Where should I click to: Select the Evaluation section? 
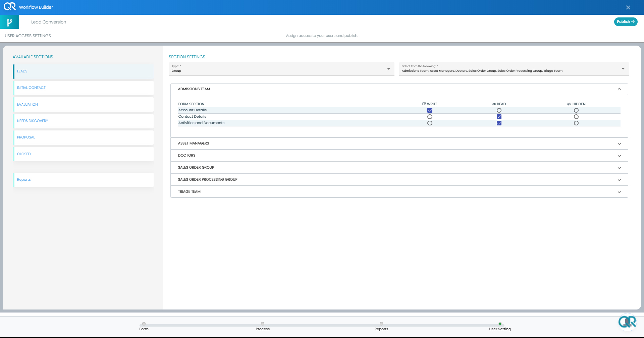click(x=83, y=105)
